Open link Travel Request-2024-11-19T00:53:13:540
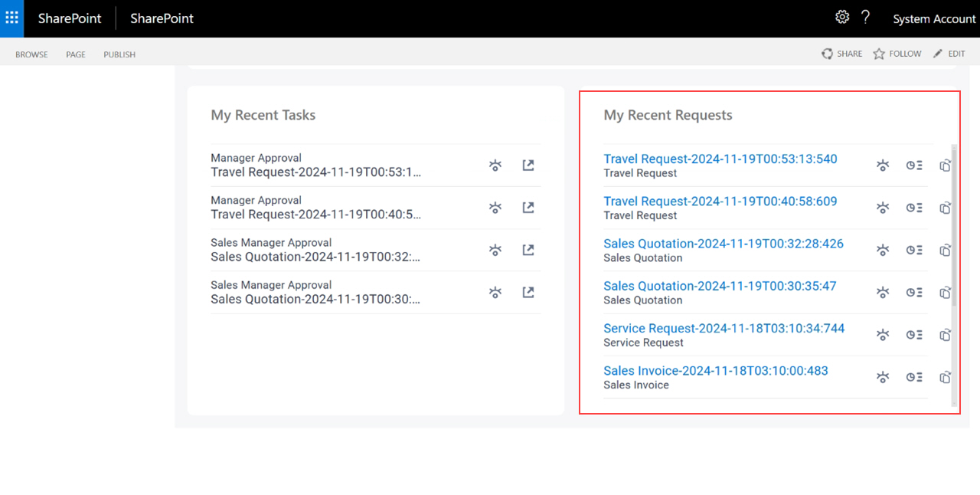This screenshot has width=980, height=495. pos(720,159)
